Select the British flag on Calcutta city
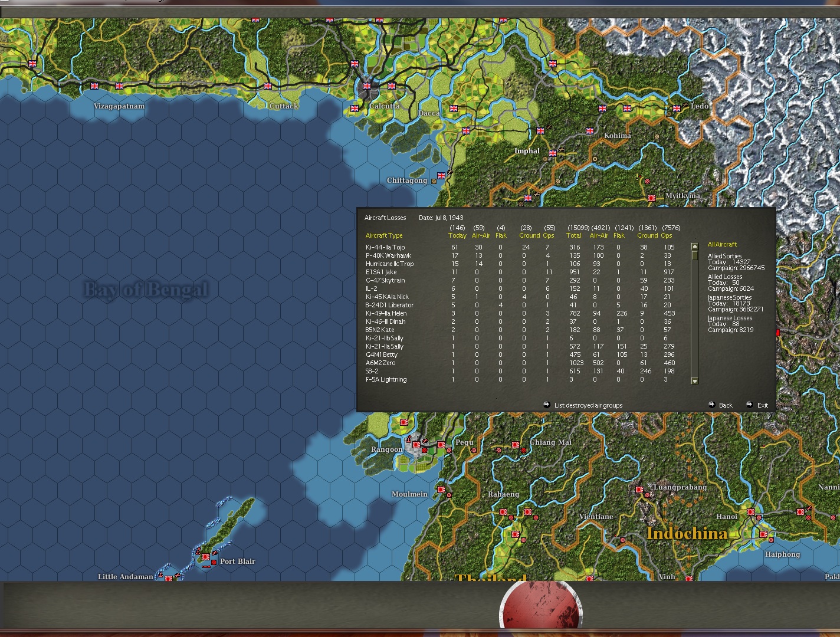The height and width of the screenshot is (637, 840). (x=367, y=86)
